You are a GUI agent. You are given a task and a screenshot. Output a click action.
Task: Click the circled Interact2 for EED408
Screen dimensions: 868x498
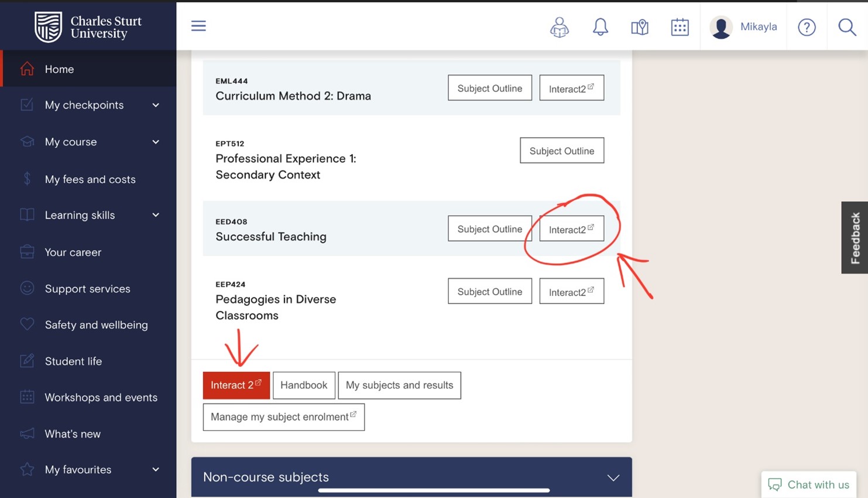click(x=571, y=229)
